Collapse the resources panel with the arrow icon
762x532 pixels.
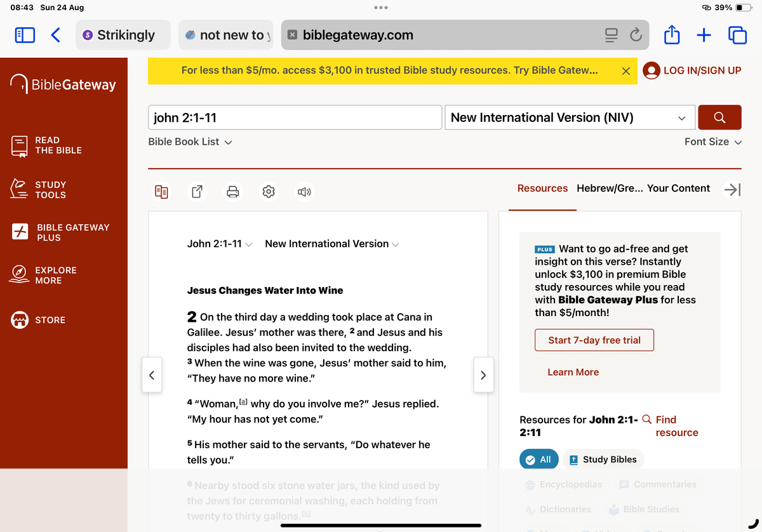(732, 189)
